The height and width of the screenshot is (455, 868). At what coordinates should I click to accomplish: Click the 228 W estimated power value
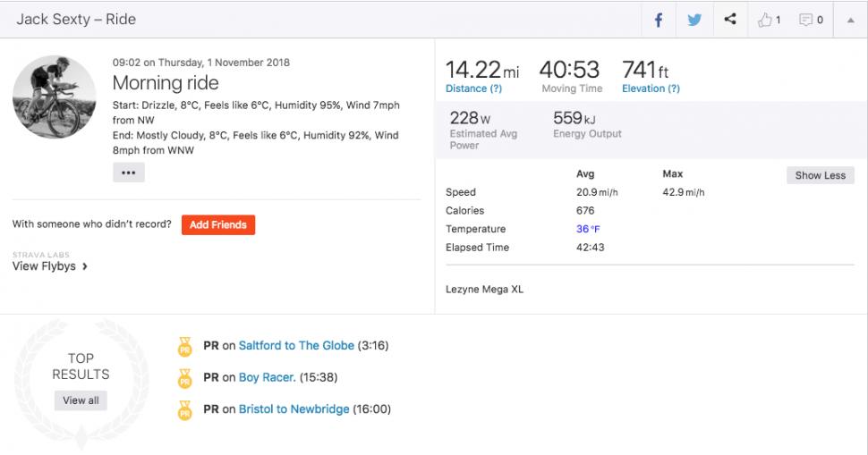[x=470, y=118]
